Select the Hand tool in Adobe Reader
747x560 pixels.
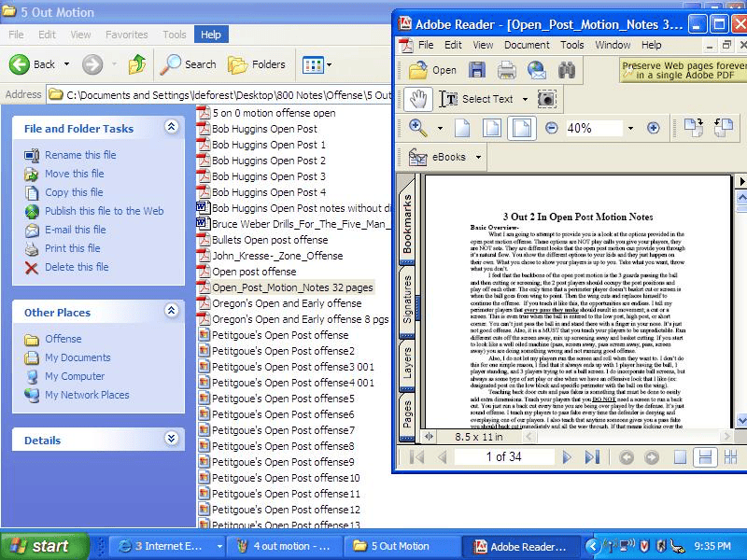point(418,99)
